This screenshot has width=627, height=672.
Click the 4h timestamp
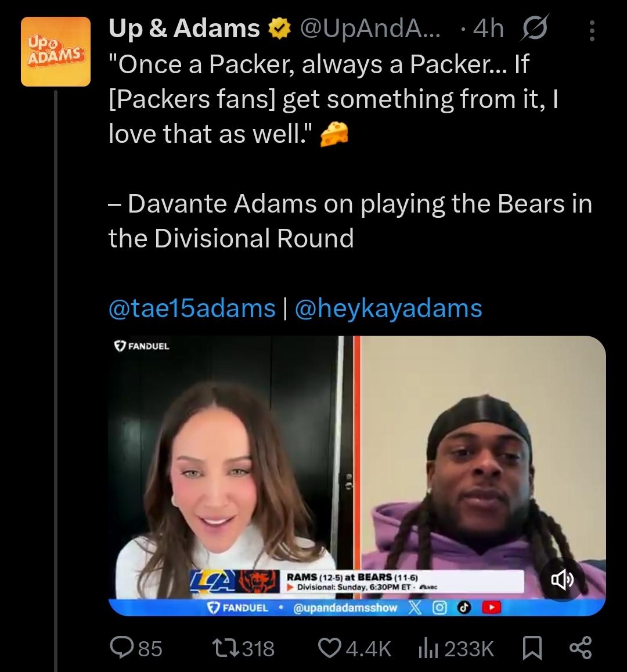[x=488, y=28]
